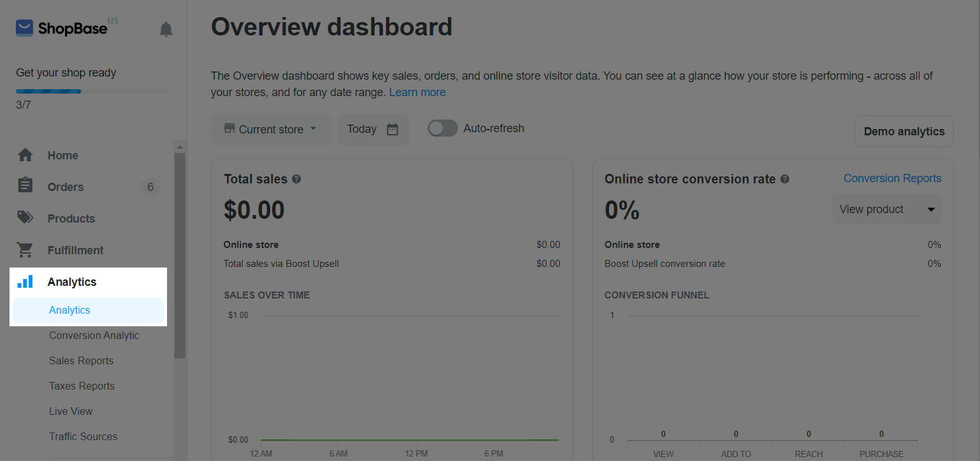Follow the Learn more link
The image size is (980, 461).
click(x=417, y=92)
